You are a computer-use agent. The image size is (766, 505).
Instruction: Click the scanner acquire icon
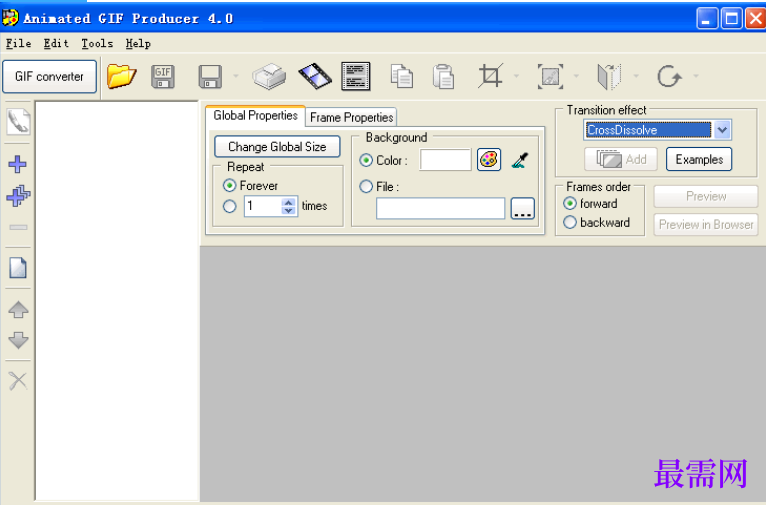point(269,77)
